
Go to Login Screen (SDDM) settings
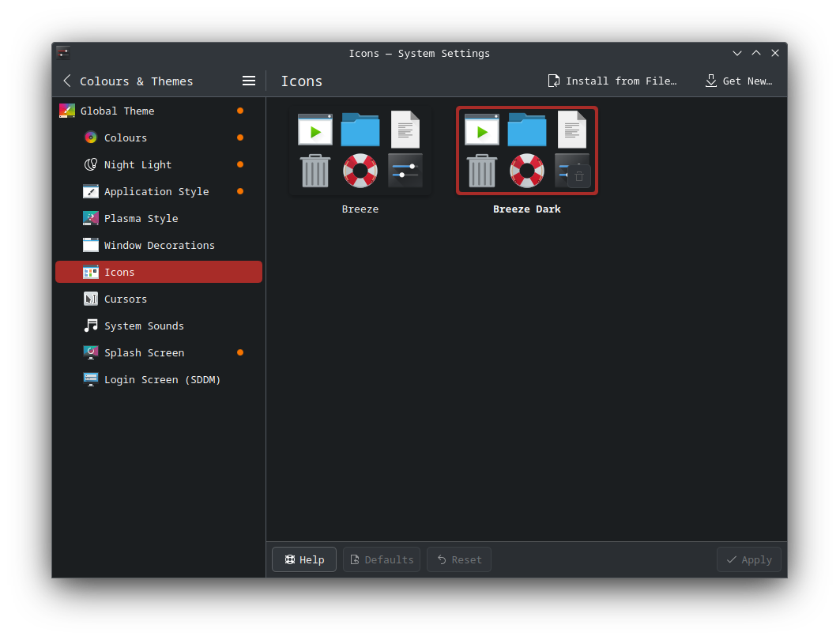pyautogui.click(x=159, y=379)
